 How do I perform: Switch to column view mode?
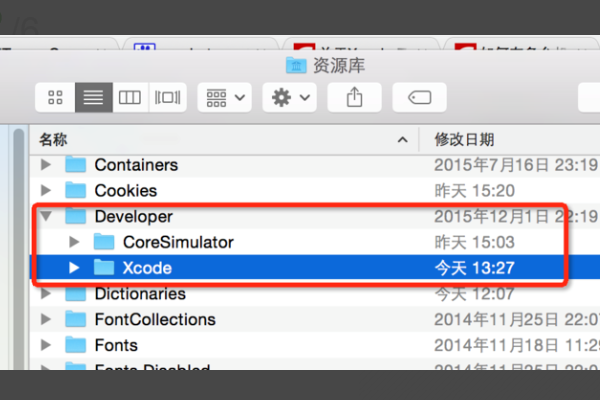click(x=130, y=97)
